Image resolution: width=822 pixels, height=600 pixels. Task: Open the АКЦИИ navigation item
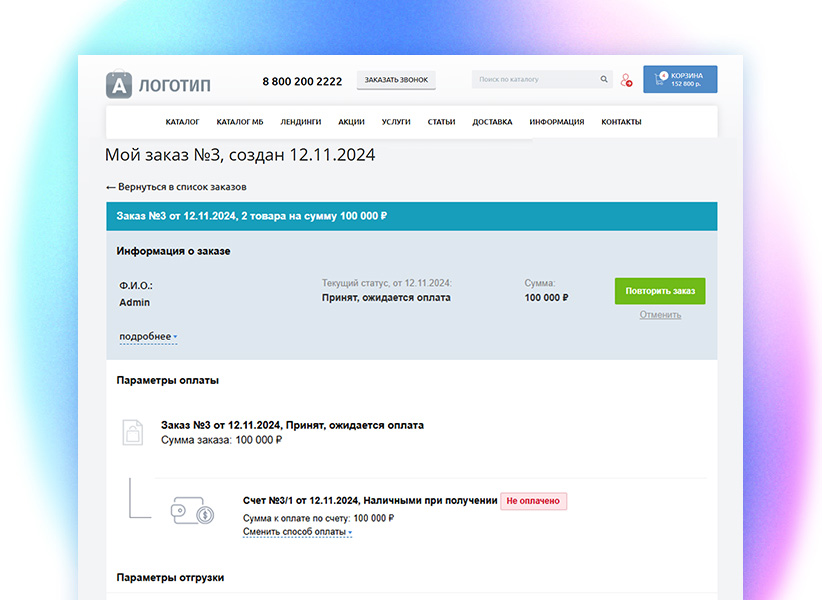[351, 121]
